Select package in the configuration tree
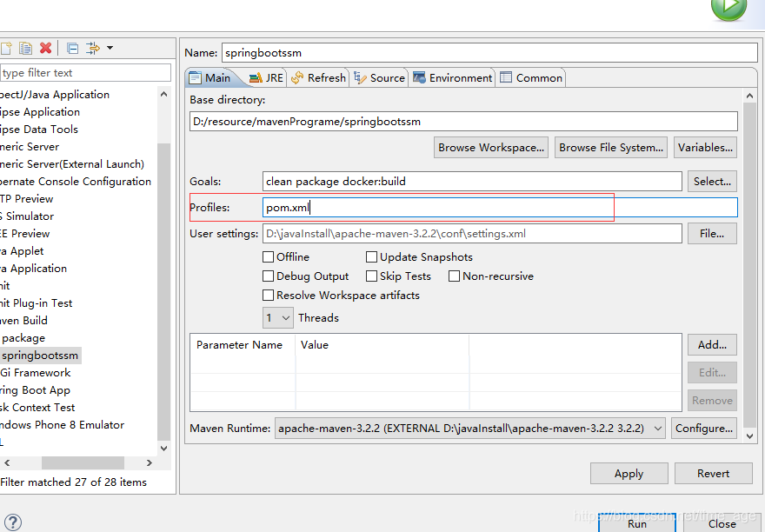Image resolution: width=765 pixels, height=532 pixels. [23, 338]
